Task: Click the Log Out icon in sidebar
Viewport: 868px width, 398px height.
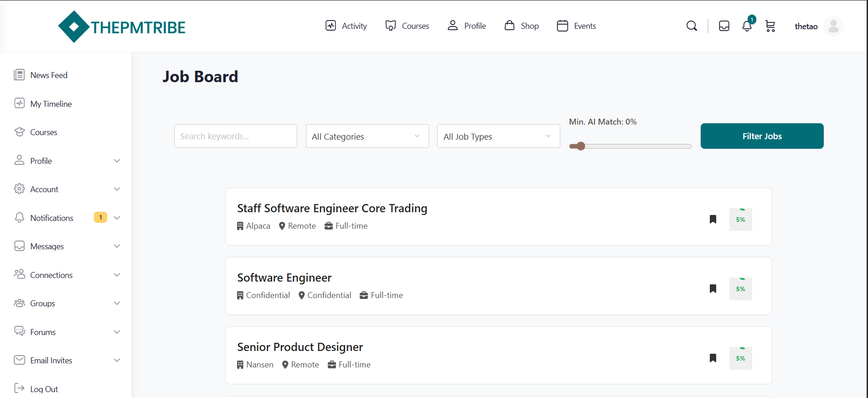Action: click(20, 388)
